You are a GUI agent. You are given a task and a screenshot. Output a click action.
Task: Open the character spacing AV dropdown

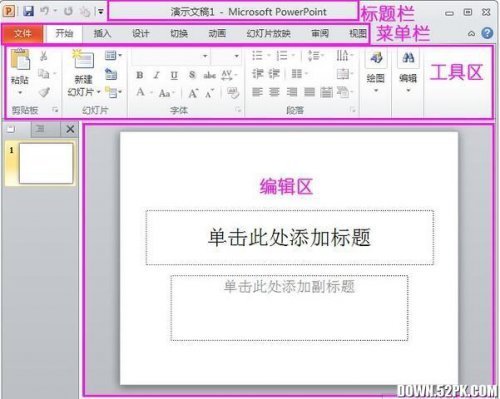(229, 75)
